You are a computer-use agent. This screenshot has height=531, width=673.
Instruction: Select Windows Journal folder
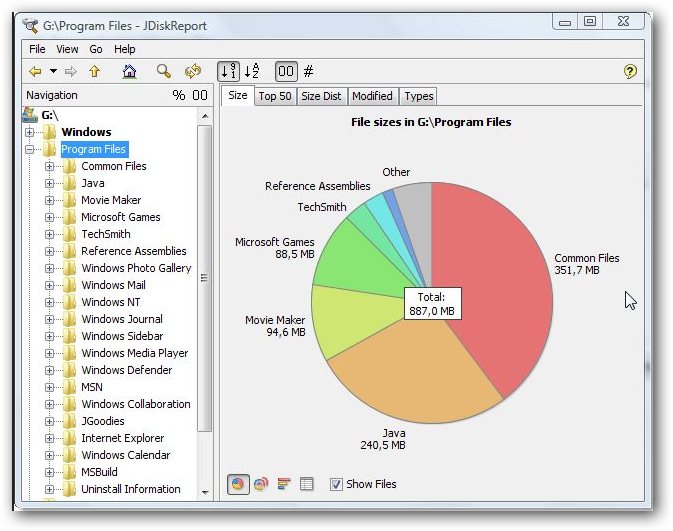pos(122,319)
